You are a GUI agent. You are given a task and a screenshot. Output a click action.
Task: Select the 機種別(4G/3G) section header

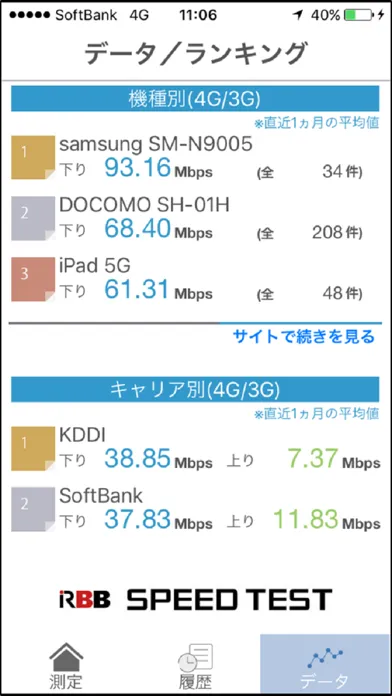195,99
